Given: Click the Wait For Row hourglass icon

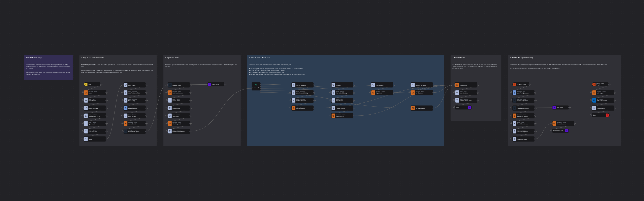Looking at the screenshot, I should click(170, 108).
